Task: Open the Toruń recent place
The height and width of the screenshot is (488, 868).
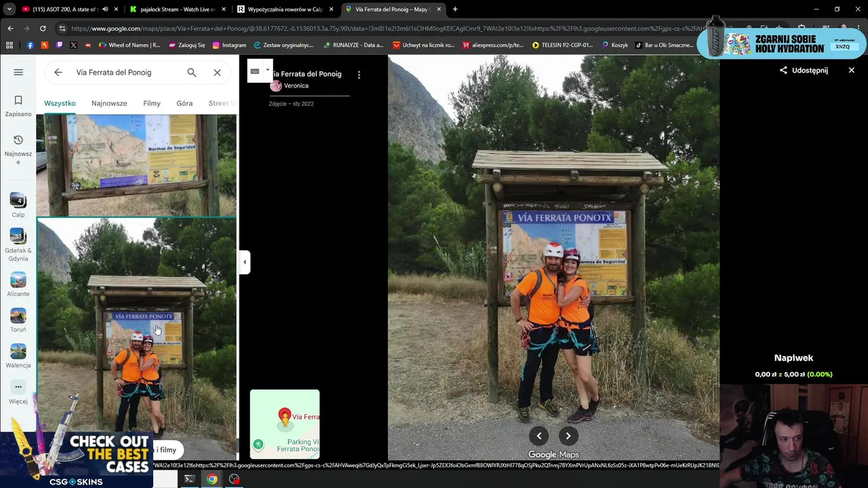Action: (18, 321)
